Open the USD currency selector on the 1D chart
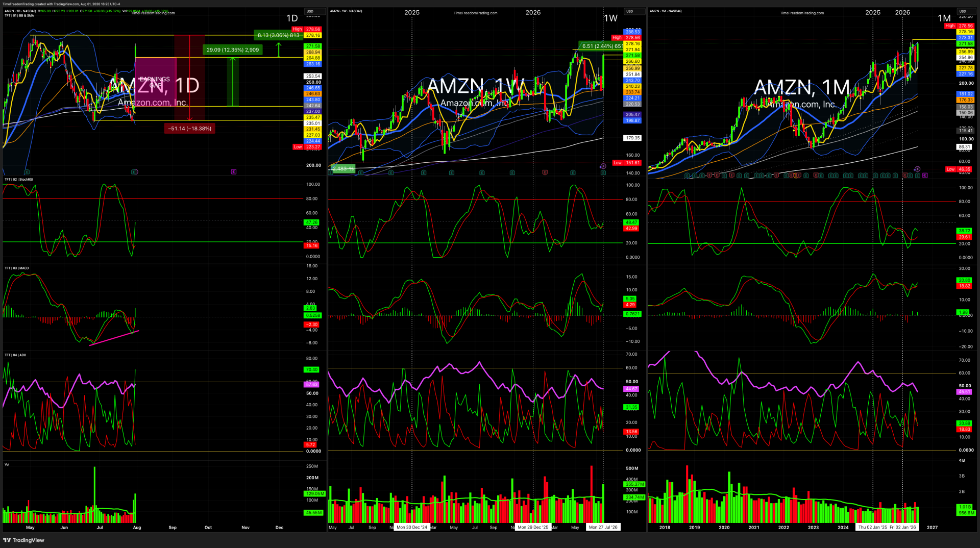Image resolution: width=980 pixels, height=548 pixels. 314,11
